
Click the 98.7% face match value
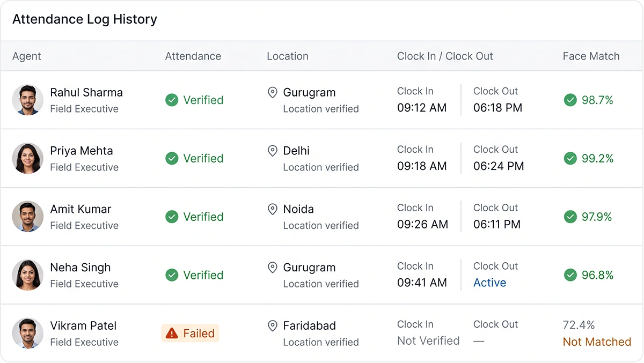click(597, 100)
